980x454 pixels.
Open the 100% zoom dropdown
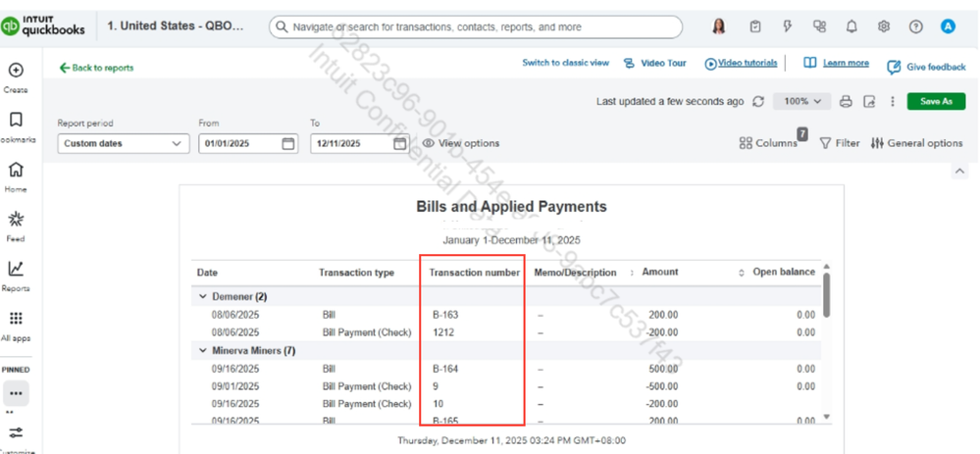click(801, 101)
